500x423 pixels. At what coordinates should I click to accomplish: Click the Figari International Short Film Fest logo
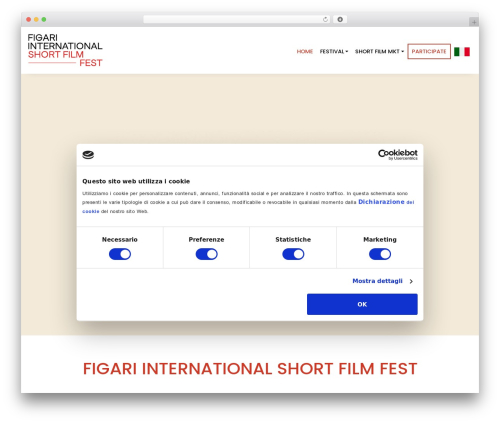click(65, 50)
